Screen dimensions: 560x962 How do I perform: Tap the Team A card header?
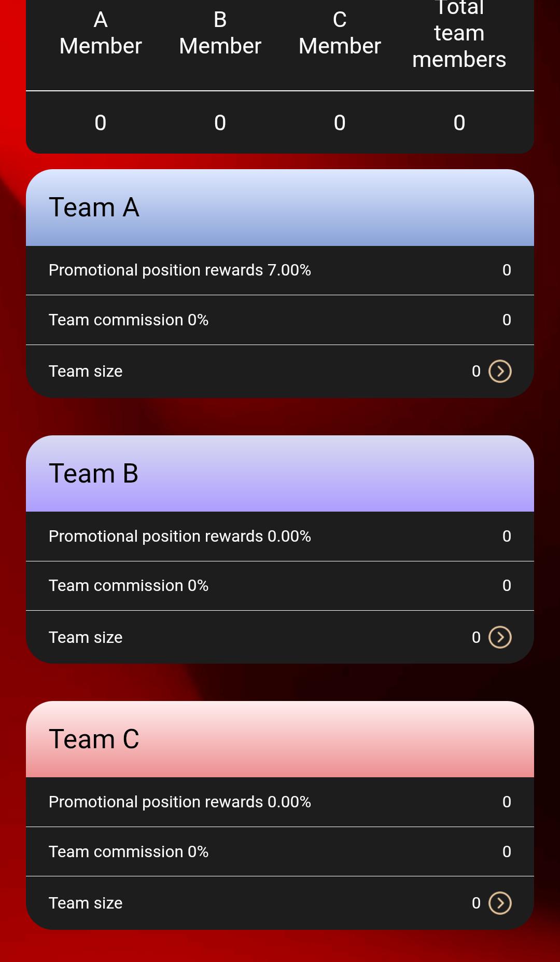tap(280, 208)
